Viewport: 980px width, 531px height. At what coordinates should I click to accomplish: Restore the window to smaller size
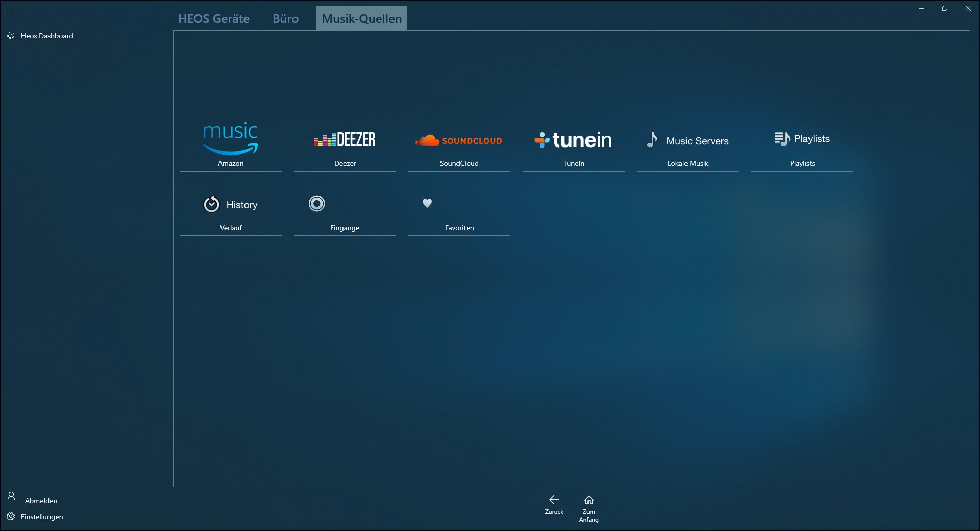coord(945,8)
